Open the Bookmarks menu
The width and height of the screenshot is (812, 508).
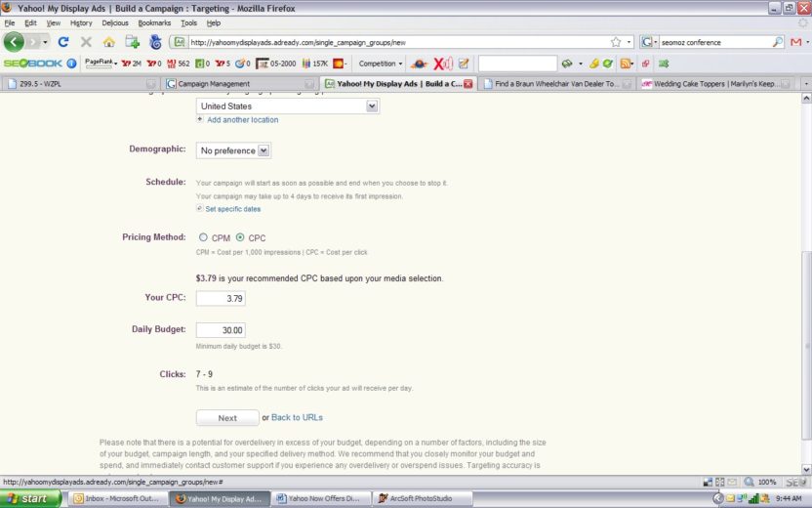154,22
